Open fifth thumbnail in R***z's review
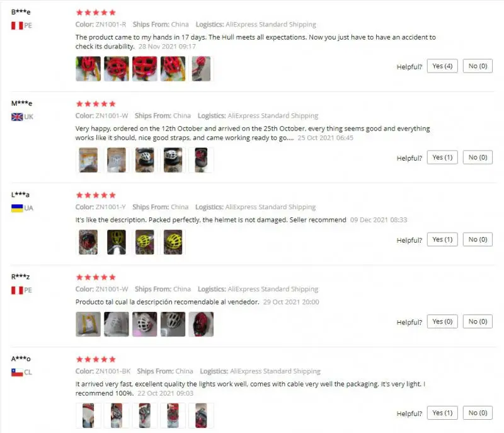 201,325
